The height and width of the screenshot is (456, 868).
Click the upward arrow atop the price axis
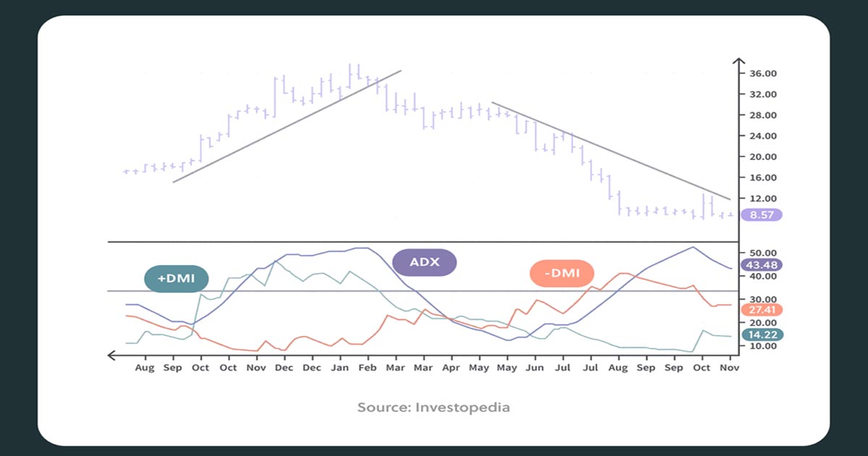click(x=739, y=62)
